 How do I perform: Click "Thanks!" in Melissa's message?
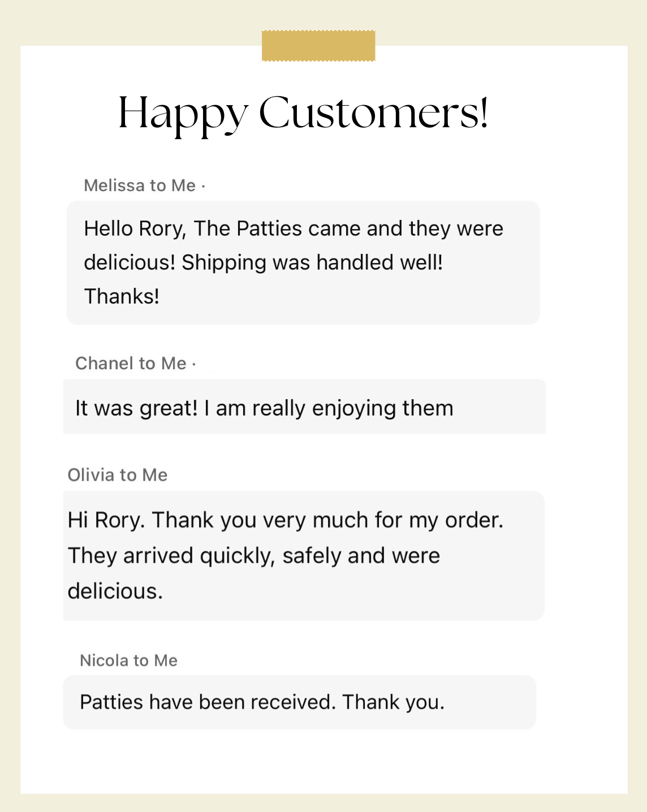(122, 296)
